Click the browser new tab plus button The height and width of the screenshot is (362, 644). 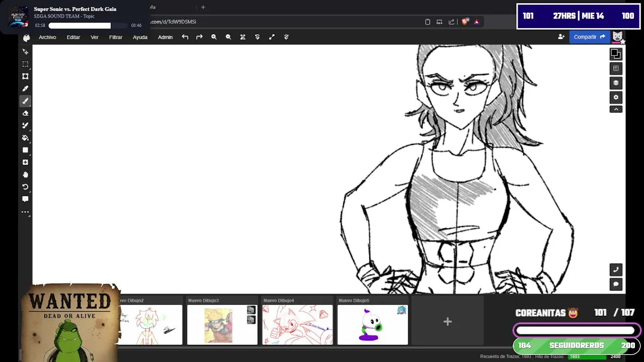(x=203, y=7)
